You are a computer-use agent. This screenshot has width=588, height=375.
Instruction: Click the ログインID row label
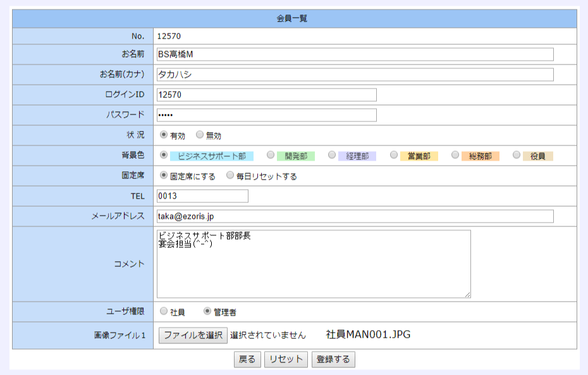(x=125, y=94)
